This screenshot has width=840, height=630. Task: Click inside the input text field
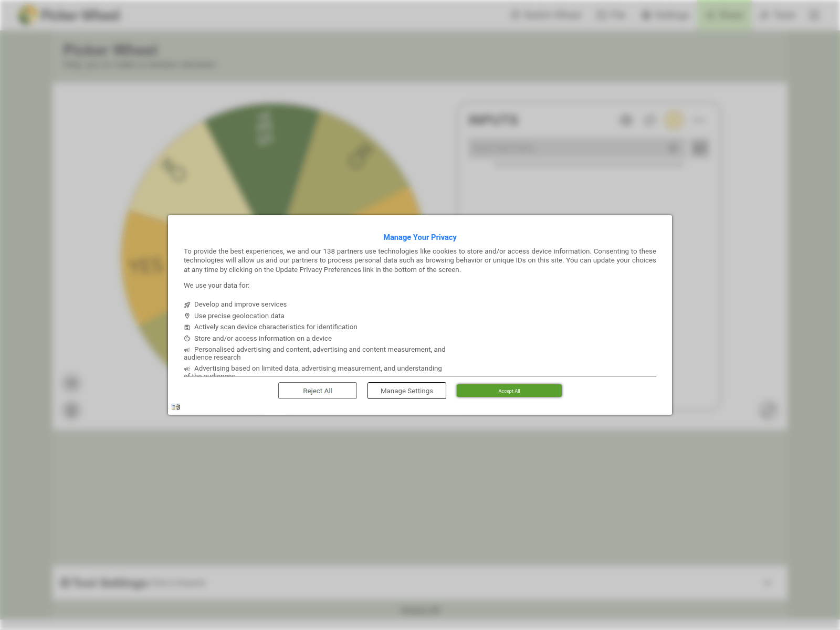pyautogui.click(x=567, y=148)
